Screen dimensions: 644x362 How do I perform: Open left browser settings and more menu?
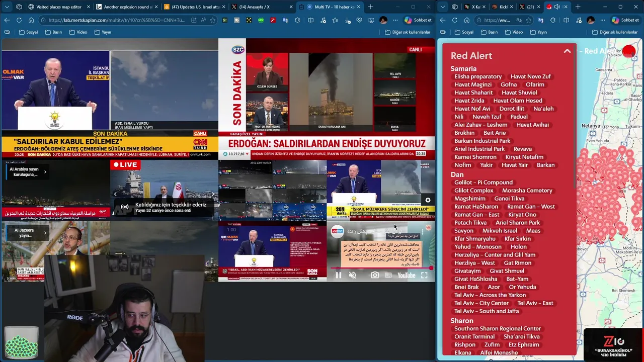point(395,20)
